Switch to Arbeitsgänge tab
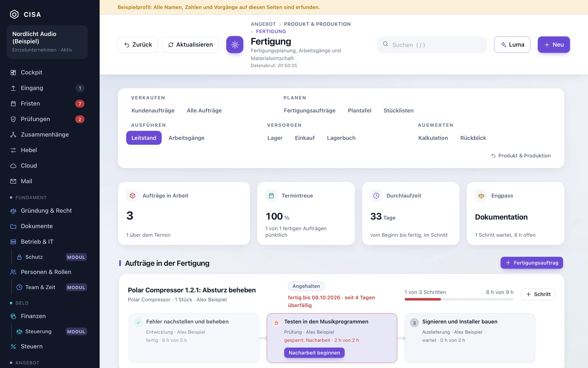588x368 pixels. point(186,138)
